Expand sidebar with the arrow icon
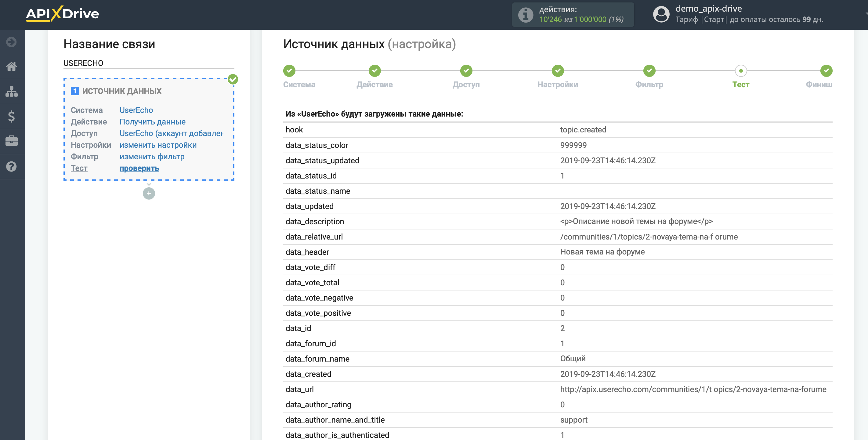 12,42
